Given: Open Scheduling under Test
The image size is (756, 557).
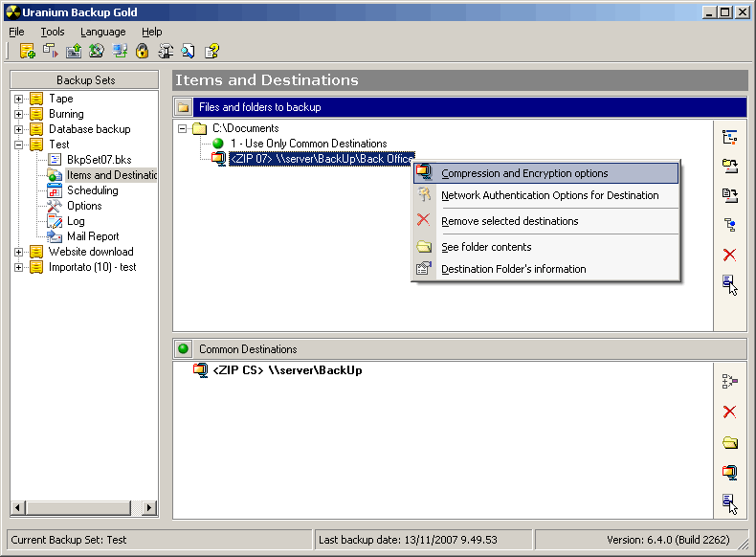Looking at the screenshot, I should (x=92, y=190).
